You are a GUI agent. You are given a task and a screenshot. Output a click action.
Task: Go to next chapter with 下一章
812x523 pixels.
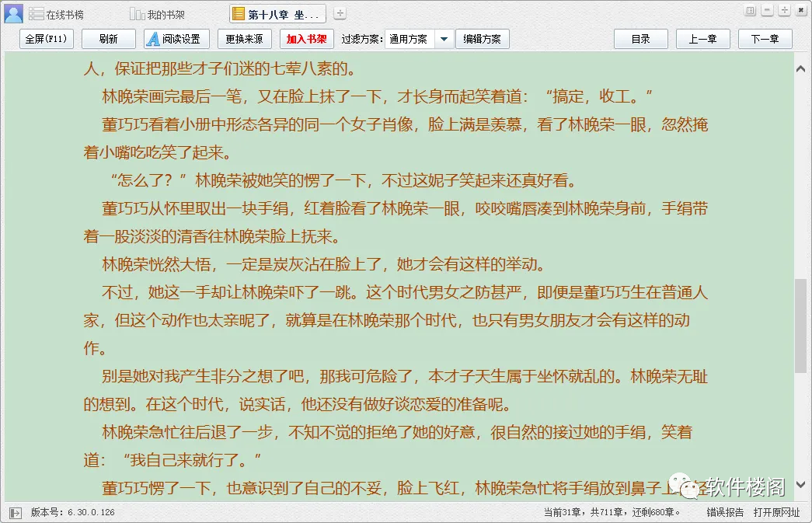pos(764,38)
